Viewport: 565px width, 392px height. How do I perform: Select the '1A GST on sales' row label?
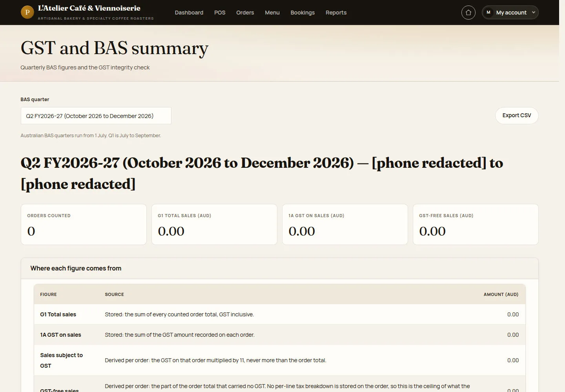click(60, 335)
